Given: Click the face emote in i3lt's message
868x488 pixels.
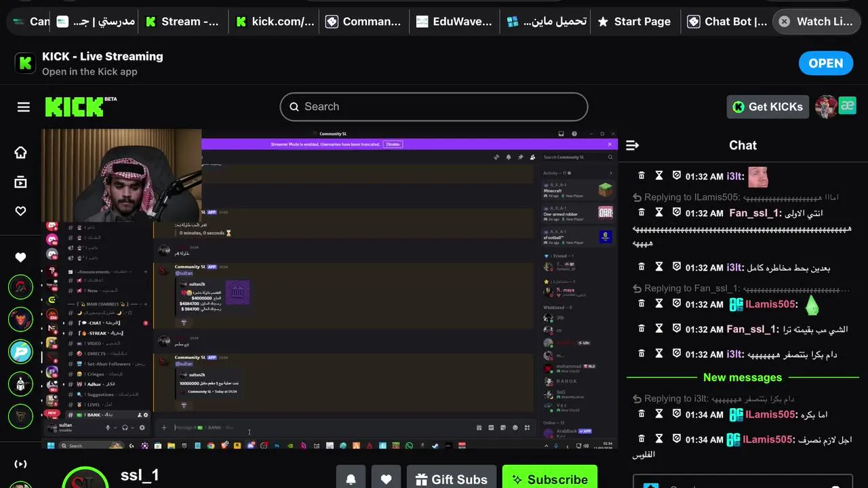Looking at the screenshot, I should (757, 177).
